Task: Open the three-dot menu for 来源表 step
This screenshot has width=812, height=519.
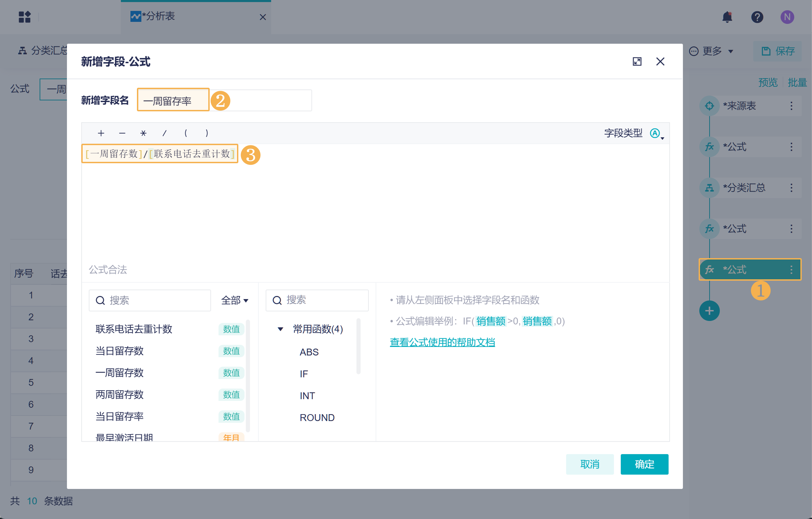Action: (791, 106)
